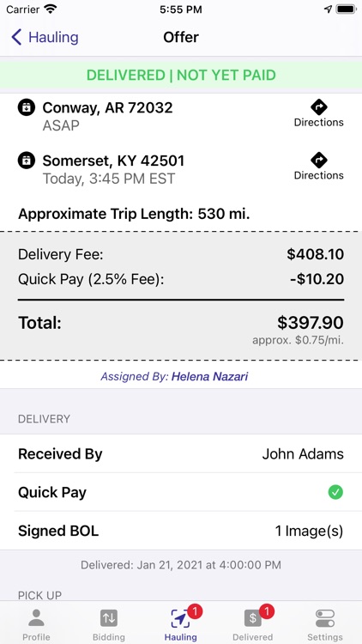This screenshot has width=362, height=644.
Task: Click the Quick Pay (2.5% Fee) line
Action: coord(181,279)
